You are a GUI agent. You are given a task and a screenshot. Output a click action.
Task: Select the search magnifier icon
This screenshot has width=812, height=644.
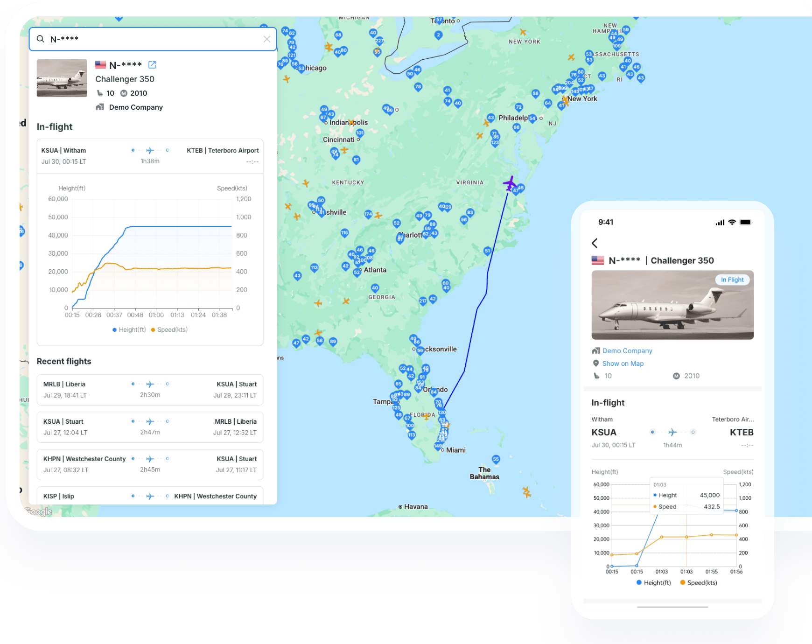tap(41, 39)
